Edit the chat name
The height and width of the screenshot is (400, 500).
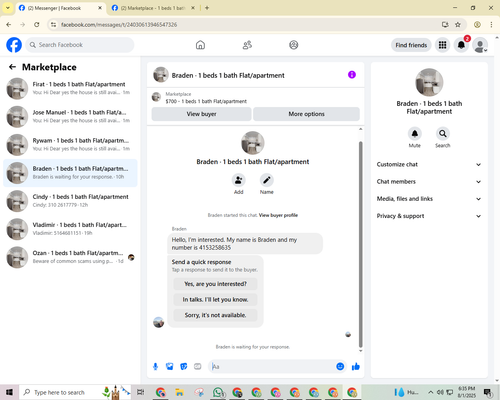pyautogui.click(x=267, y=180)
